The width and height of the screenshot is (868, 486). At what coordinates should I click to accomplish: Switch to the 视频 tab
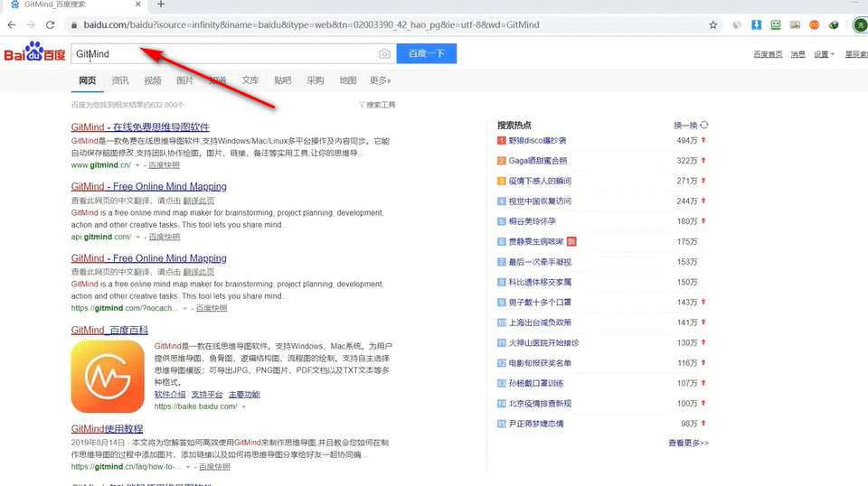[x=153, y=80]
